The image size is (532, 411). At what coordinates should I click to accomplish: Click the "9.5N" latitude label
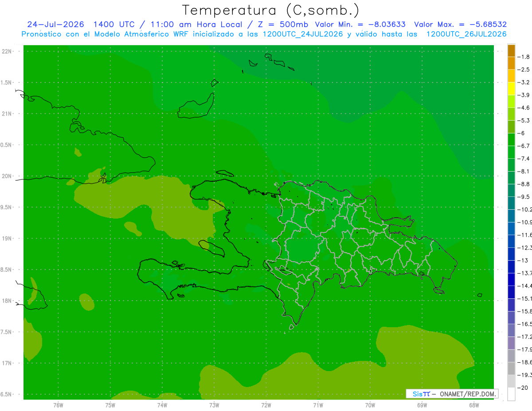pos(7,207)
